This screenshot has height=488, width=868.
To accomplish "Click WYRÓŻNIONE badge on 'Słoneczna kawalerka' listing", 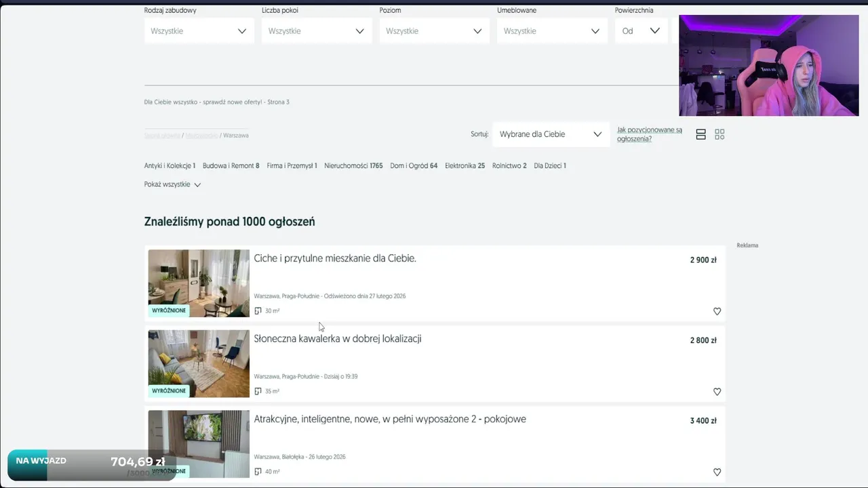I will point(169,391).
